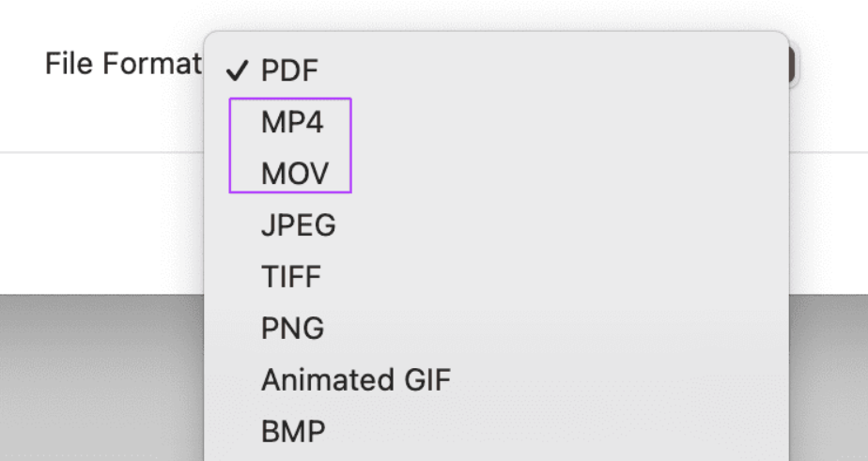Select PNG as export format

point(293,329)
